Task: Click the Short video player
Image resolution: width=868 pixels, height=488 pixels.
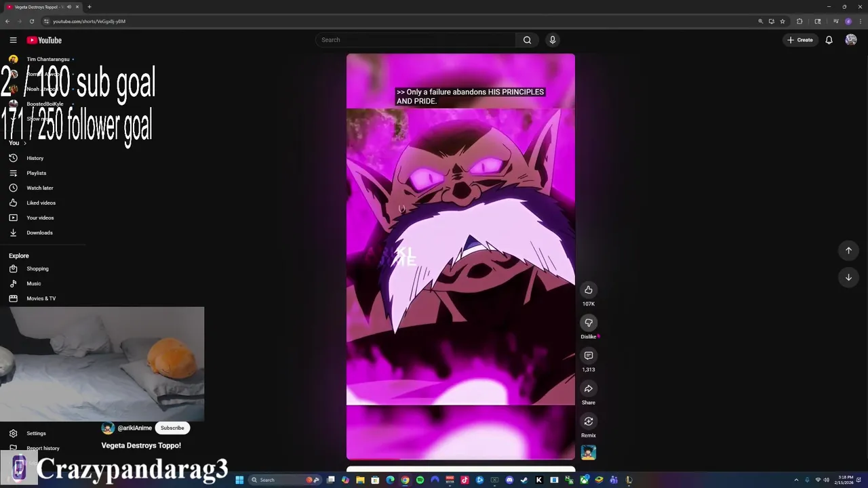Action: tap(460, 256)
